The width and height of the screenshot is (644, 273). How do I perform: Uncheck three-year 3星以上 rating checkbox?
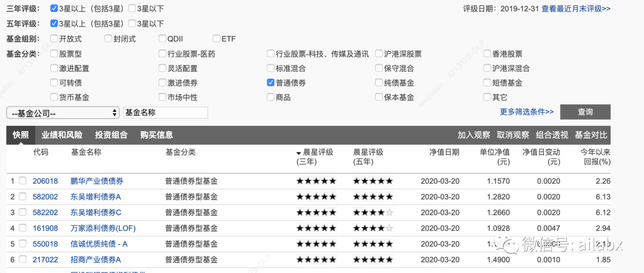pyautogui.click(x=54, y=8)
